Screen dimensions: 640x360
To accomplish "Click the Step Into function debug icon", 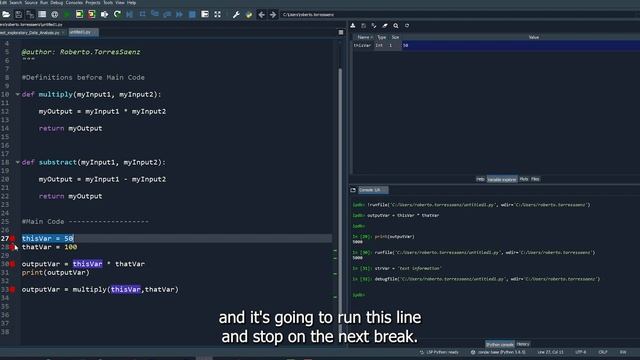I will [x=155, y=15].
